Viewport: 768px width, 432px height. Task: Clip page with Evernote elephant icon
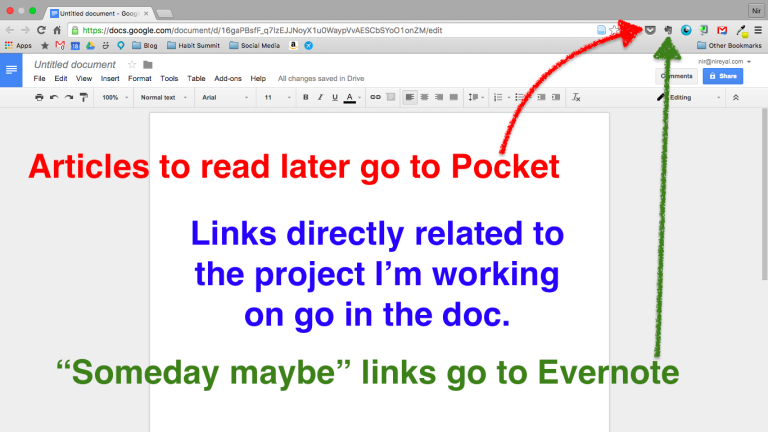(668, 30)
